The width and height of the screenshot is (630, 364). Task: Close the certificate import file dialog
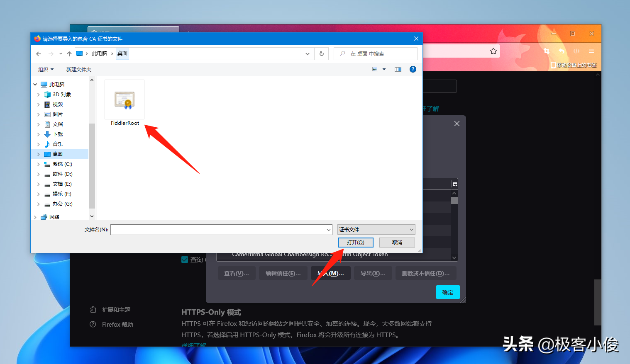[416, 39]
